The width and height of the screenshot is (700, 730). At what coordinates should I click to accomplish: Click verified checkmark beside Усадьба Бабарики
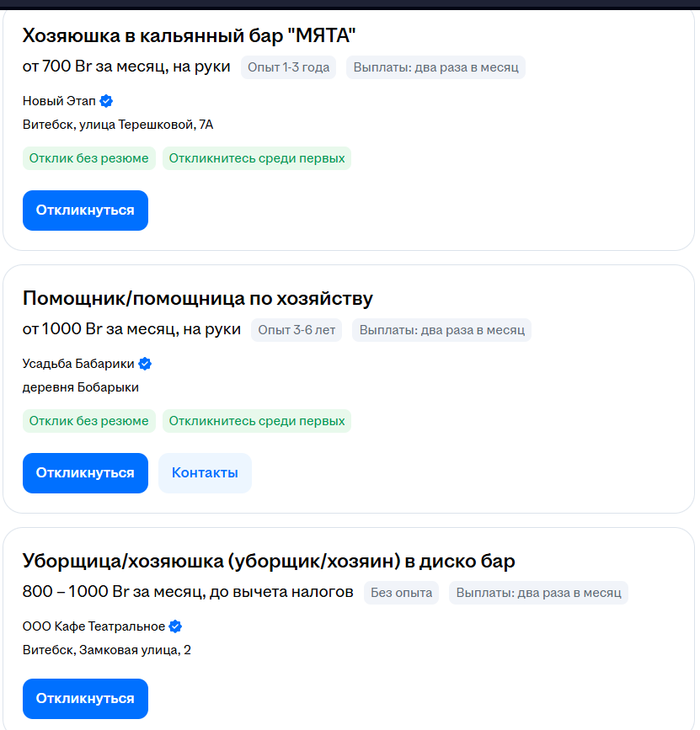coord(145,364)
